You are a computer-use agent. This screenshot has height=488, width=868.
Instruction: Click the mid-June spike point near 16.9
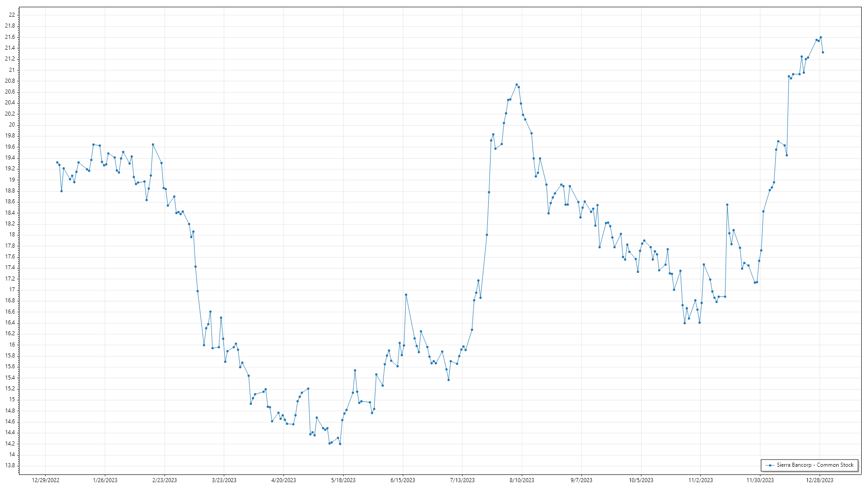coord(406,295)
